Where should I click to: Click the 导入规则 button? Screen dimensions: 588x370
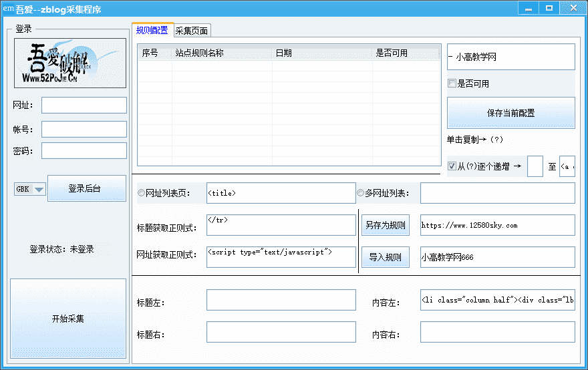click(x=385, y=257)
